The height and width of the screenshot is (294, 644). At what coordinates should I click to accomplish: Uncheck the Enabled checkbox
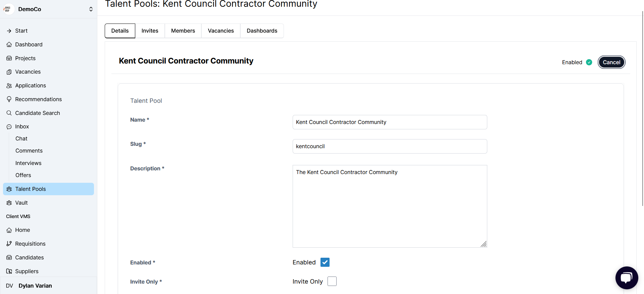(x=325, y=262)
